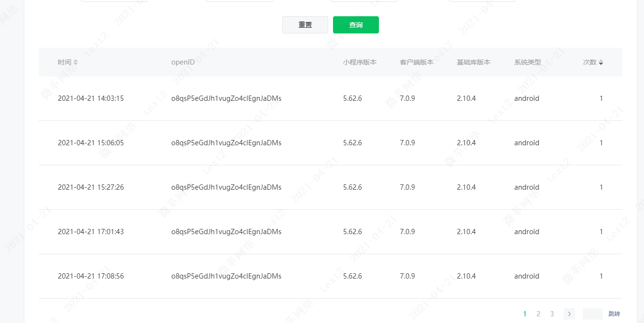644x323 pixels.
Task: Select time cell 2021-04-21 15:27:26
Action: click(91, 187)
